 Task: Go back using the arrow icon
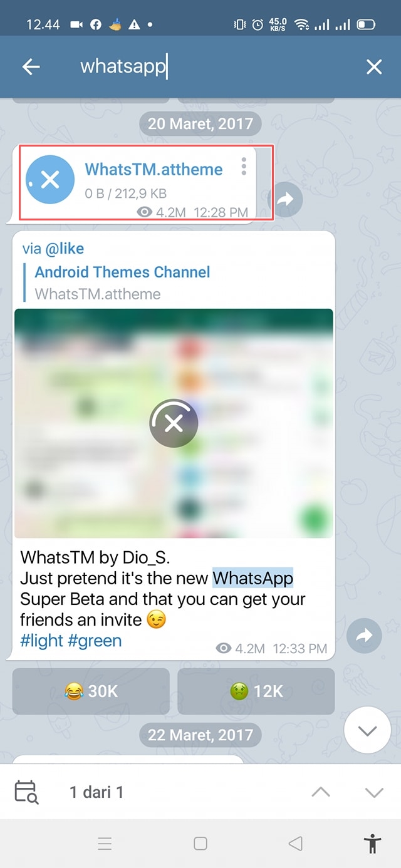(31, 67)
